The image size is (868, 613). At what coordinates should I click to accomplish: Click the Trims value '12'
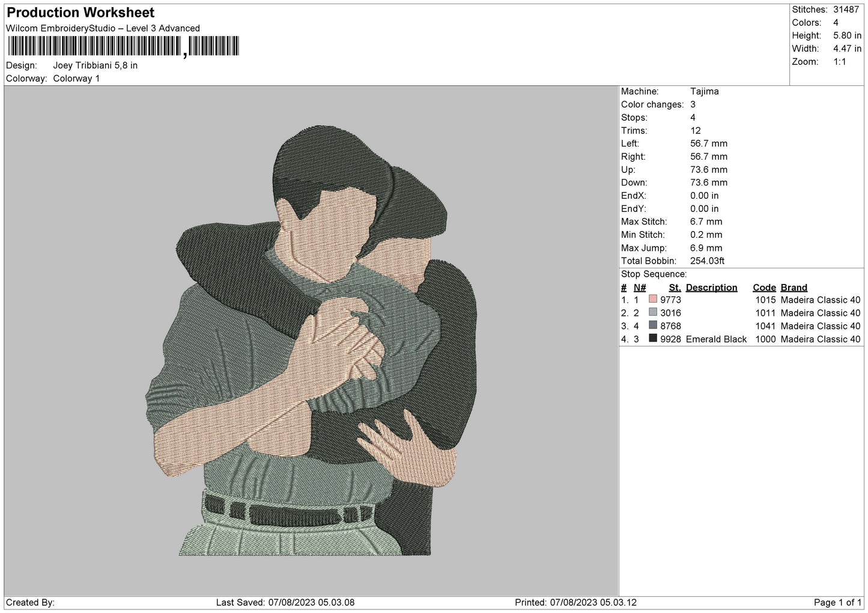(x=696, y=131)
